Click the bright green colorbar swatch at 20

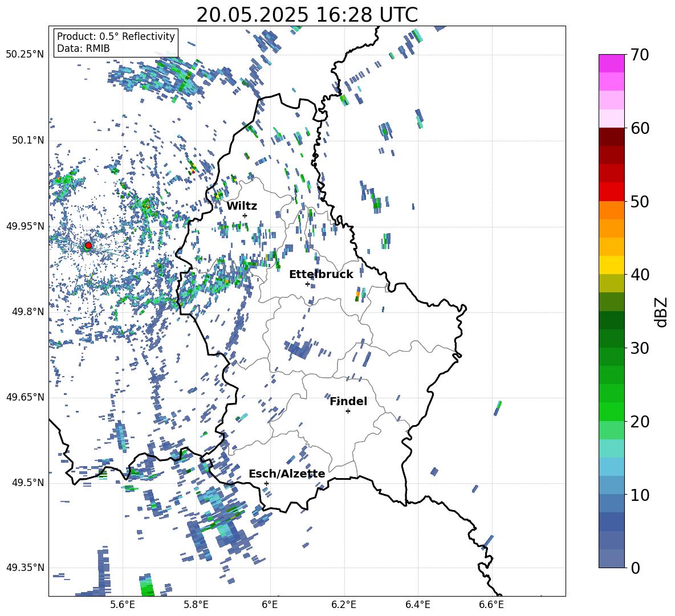(611, 411)
